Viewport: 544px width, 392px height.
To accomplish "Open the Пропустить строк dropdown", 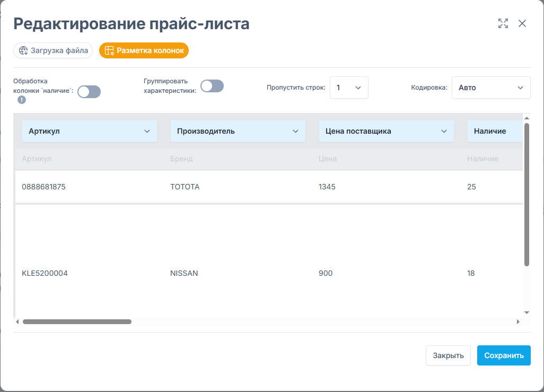I will [x=349, y=88].
